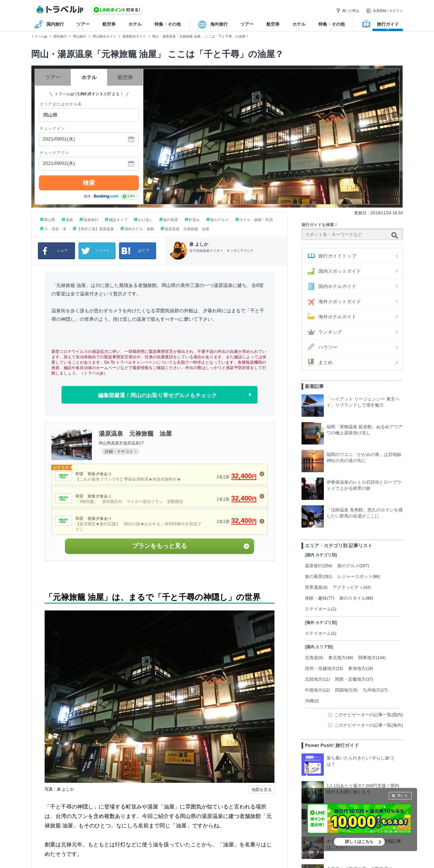Open the 困った時は help link
This screenshot has width=434, height=868.
(x=347, y=10)
